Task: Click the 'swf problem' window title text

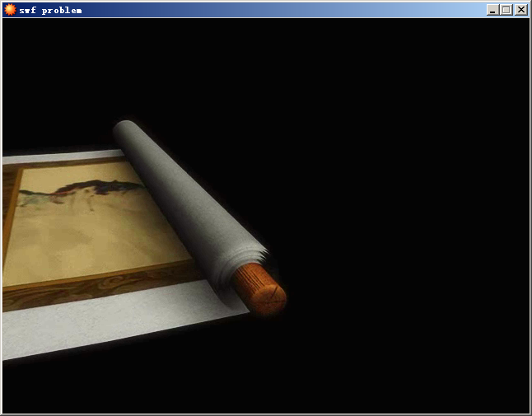Action: (50, 11)
